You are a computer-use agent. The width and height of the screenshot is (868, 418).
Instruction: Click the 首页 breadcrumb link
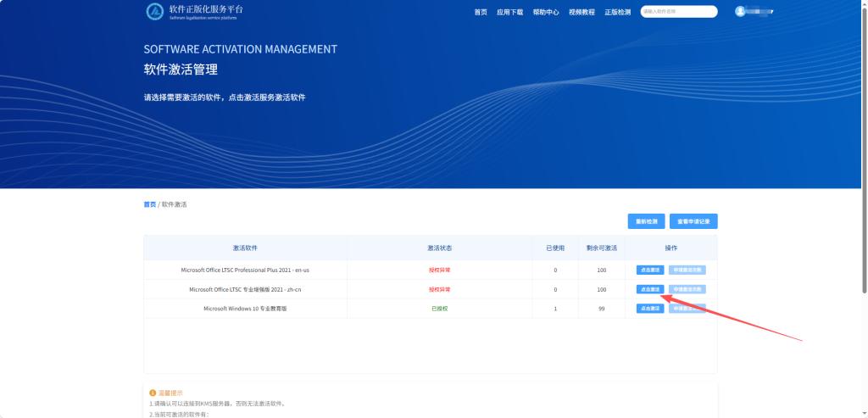click(149, 204)
